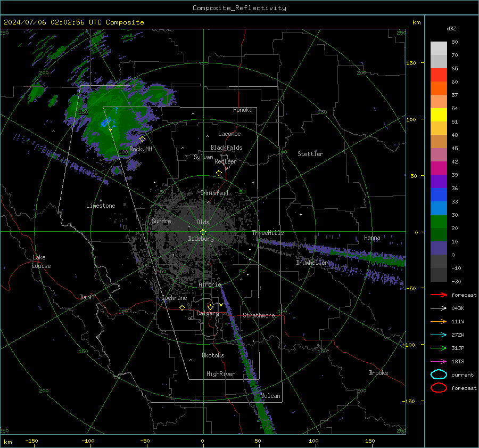Click the yellow diamond marker beside RockyMH
This screenshot has width=479, height=448.
pyautogui.click(x=142, y=139)
